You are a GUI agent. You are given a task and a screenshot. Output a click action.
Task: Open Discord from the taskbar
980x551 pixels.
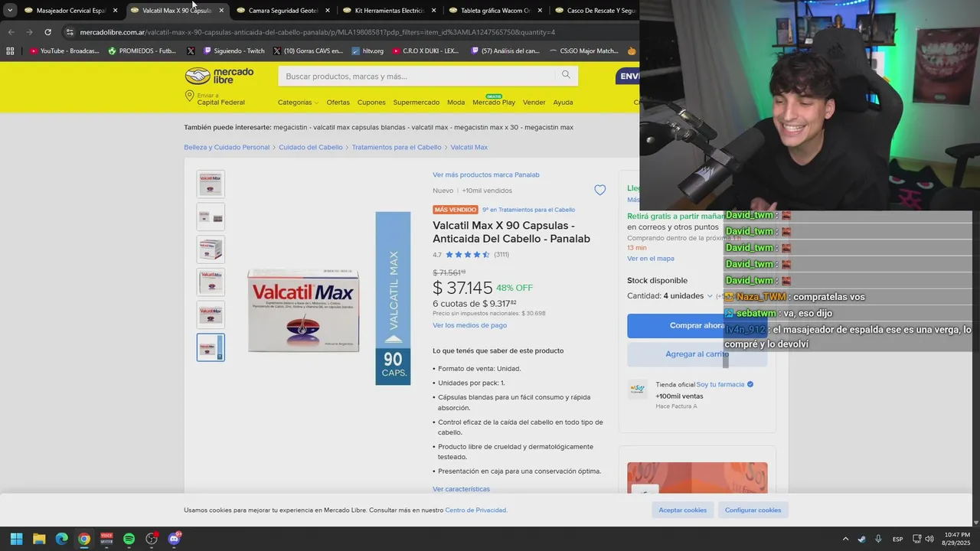[x=174, y=539]
